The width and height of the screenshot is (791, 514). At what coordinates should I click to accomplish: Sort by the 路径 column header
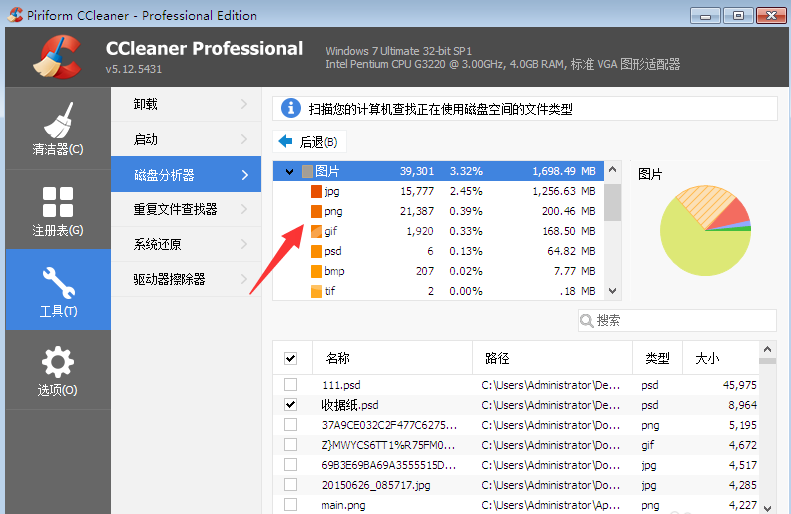click(552, 358)
